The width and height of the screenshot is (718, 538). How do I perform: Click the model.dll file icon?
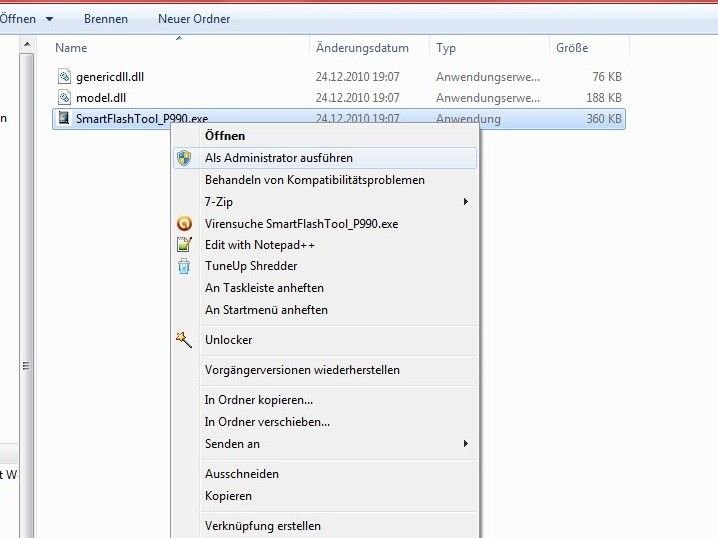pyautogui.click(x=64, y=97)
